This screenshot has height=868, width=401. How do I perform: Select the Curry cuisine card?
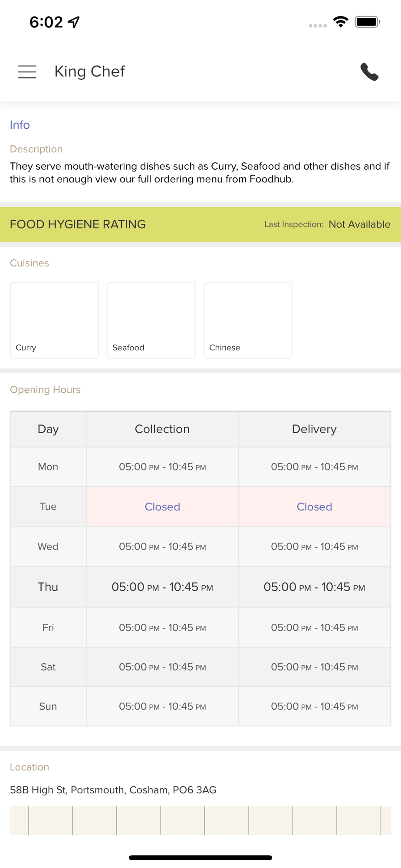click(x=54, y=320)
